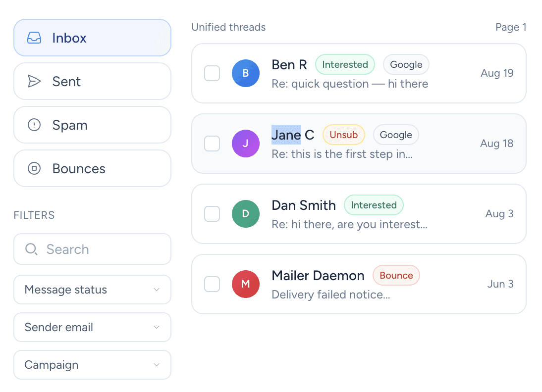Select Jane C's thread checkbox
542x392 pixels.
(x=212, y=144)
